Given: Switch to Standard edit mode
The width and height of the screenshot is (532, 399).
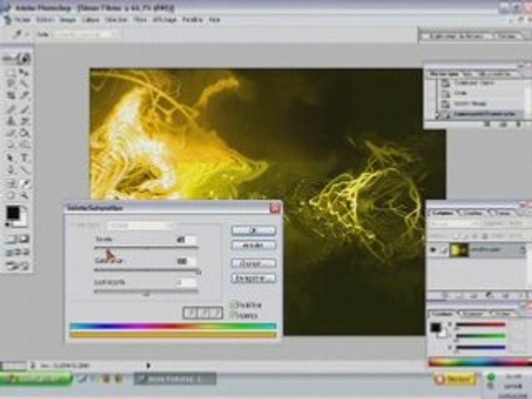Looking at the screenshot, I should coord(11,239).
